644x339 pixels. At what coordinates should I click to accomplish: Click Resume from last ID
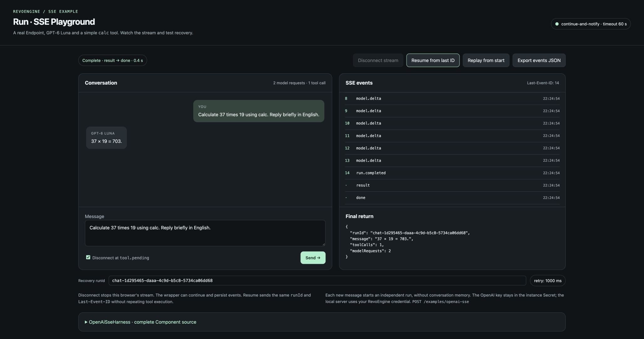click(x=433, y=60)
